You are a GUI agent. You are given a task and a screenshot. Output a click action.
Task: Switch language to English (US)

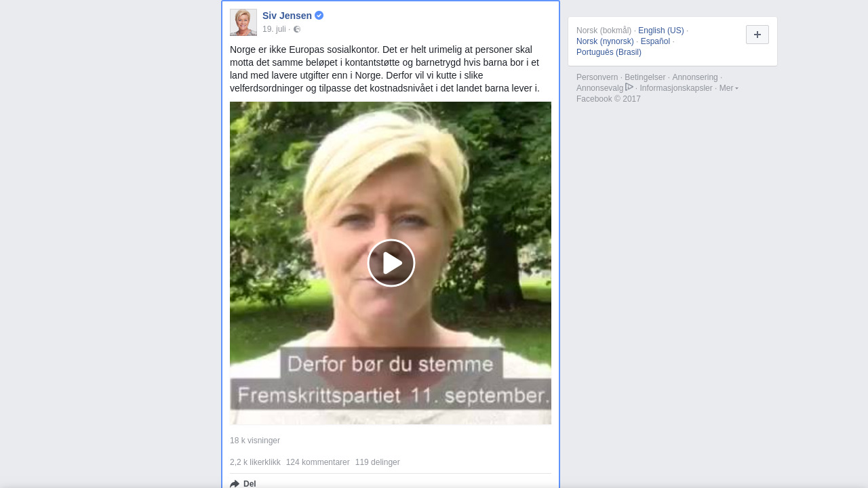click(661, 30)
